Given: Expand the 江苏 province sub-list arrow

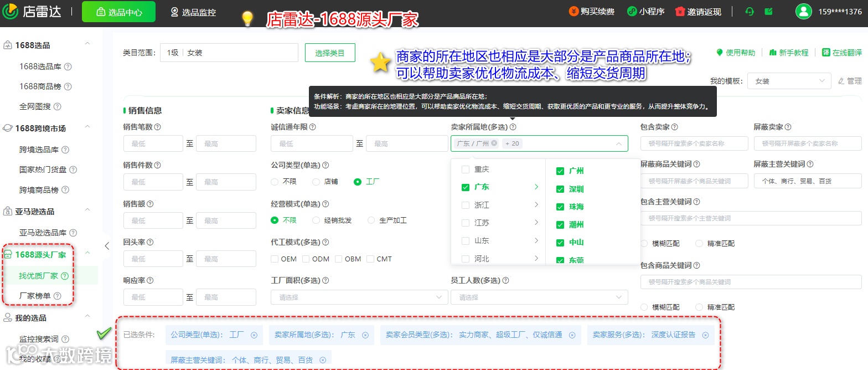Looking at the screenshot, I should [x=536, y=223].
